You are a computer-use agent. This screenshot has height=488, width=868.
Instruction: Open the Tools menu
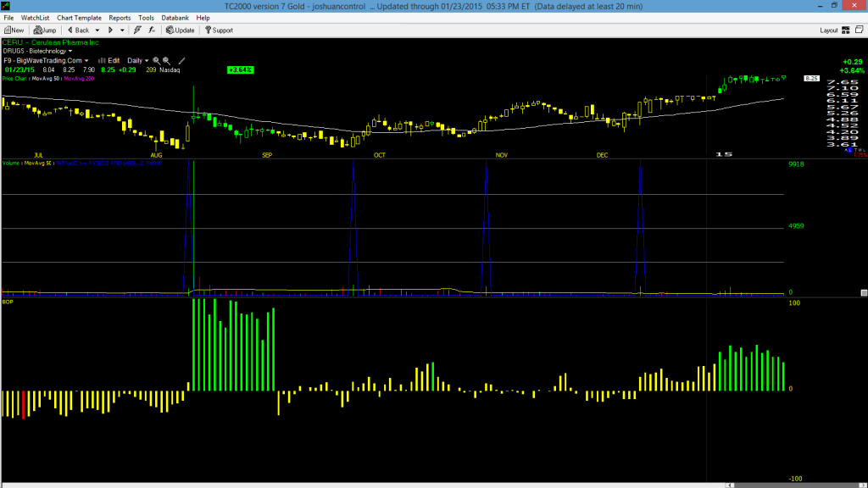(146, 18)
